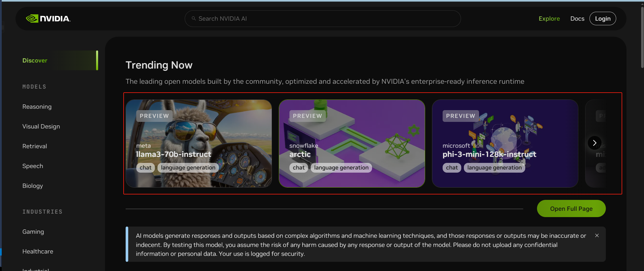Click the Open Full Page button

(571, 209)
